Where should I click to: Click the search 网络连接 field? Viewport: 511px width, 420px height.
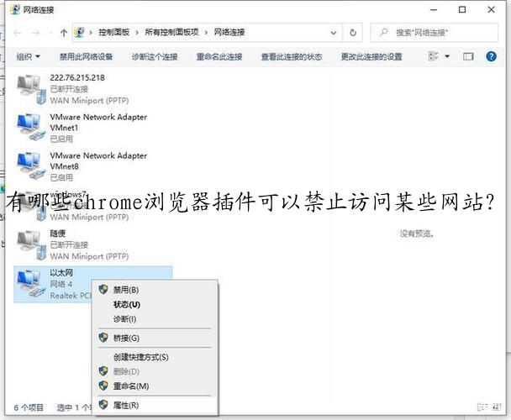[434, 33]
